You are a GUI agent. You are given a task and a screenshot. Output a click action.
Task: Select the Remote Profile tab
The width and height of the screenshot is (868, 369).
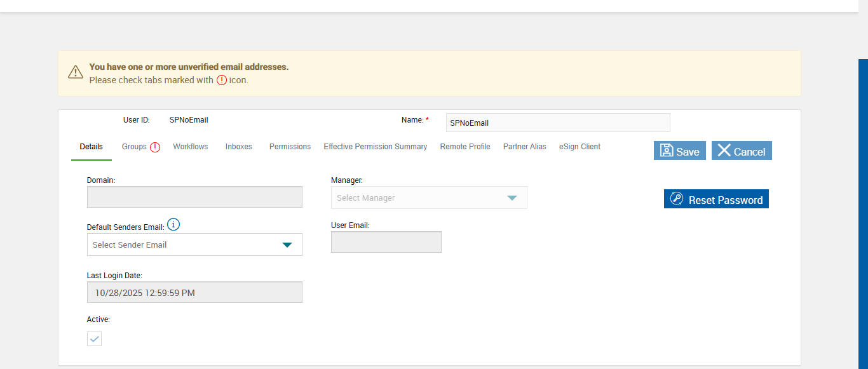click(x=465, y=147)
